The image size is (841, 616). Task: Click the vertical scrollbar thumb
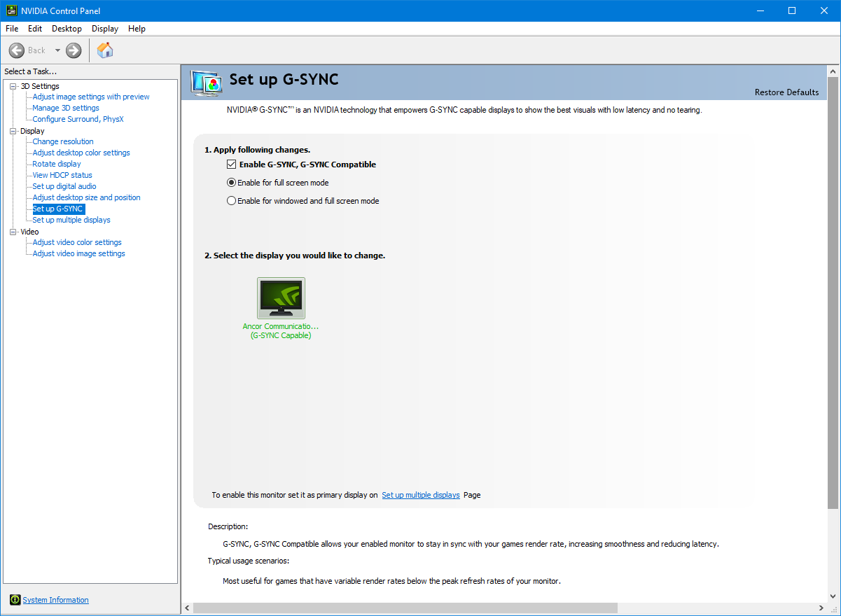833,293
